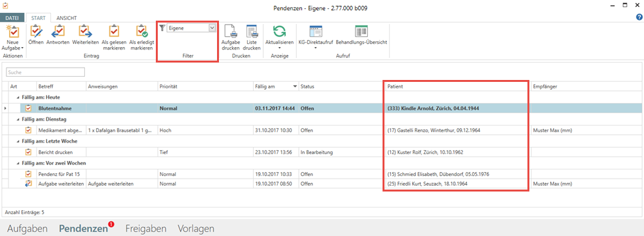Open Aktualisieren dropdown arrow
The image size is (644, 236).
[279, 48]
